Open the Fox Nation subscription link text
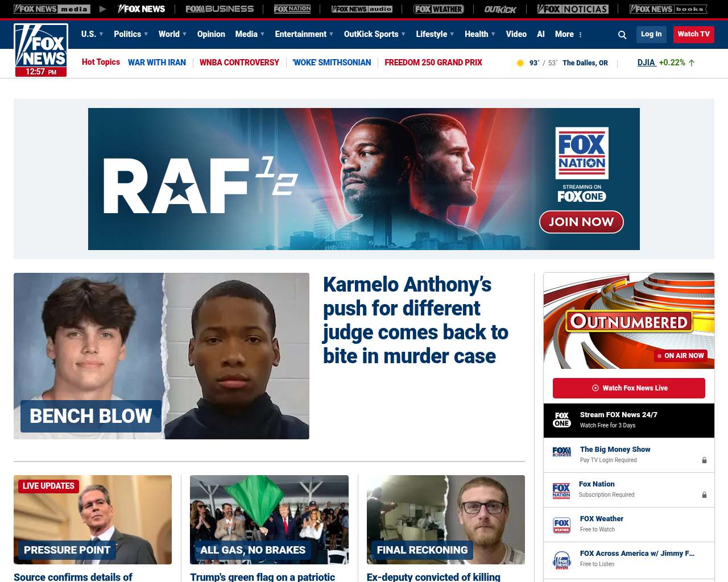Screen dimensions: 728x582 tap(597, 484)
